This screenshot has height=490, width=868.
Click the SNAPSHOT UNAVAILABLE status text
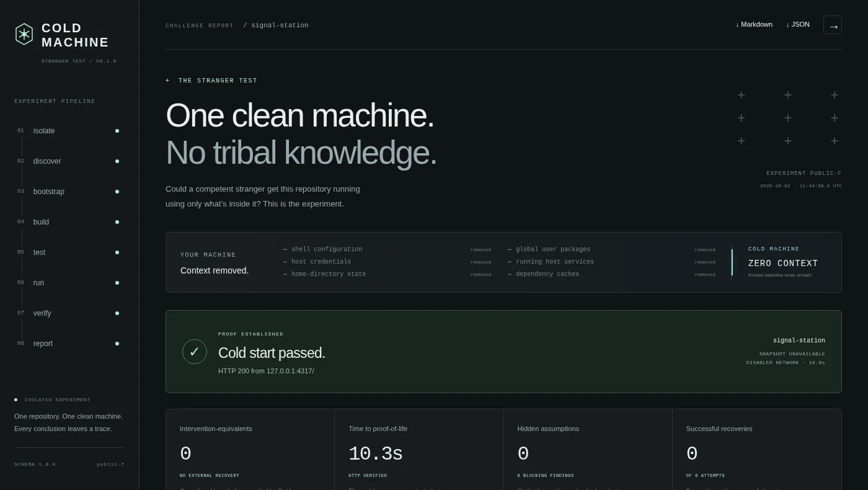coord(792,354)
